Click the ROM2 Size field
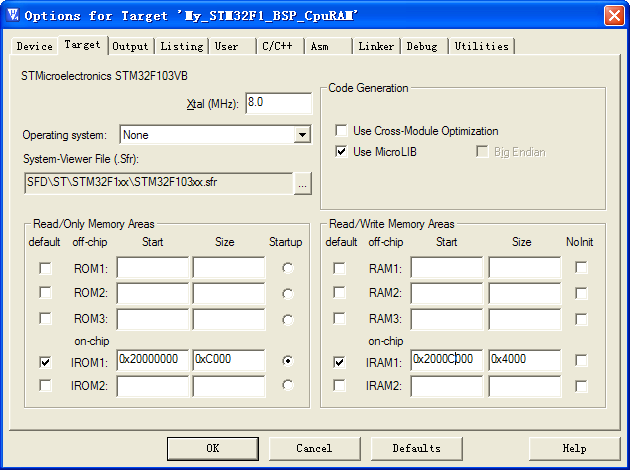Screen dimensions: 630x470 tap(229, 293)
